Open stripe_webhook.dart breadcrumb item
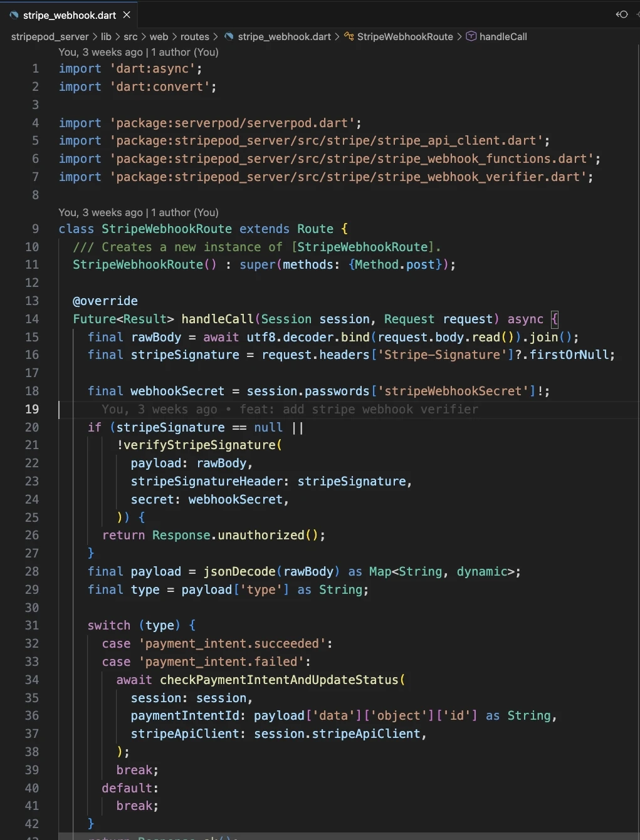Image resolution: width=640 pixels, height=840 pixels. point(284,37)
